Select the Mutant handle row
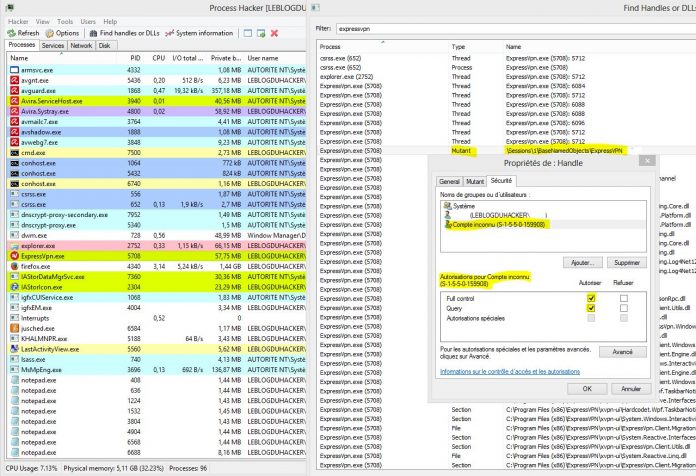 [x=506, y=151]
